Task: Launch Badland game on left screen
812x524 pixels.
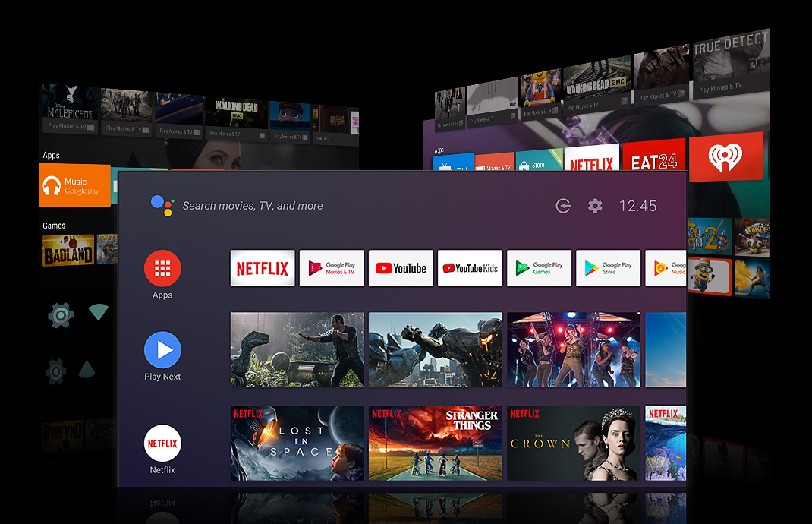Action: coord(68,251)
